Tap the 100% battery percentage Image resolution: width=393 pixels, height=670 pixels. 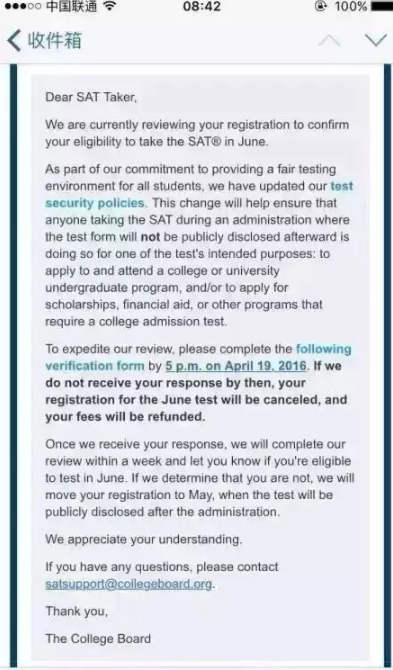[350, 6]
